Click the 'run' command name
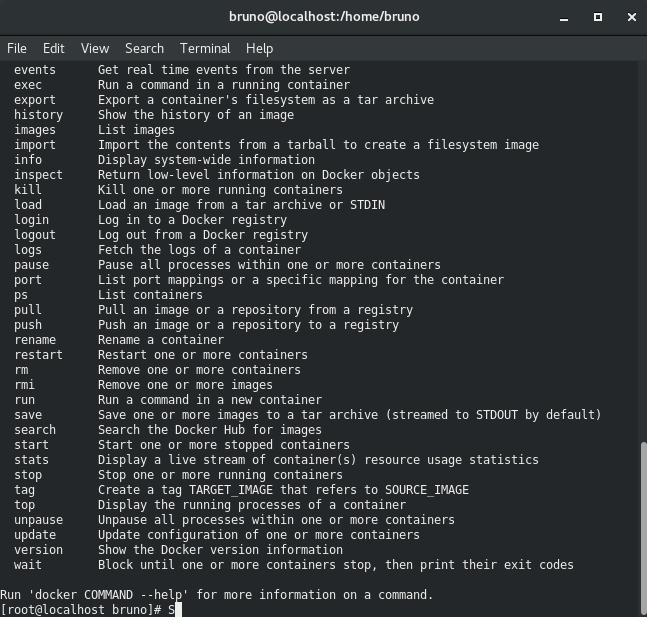 24,400
